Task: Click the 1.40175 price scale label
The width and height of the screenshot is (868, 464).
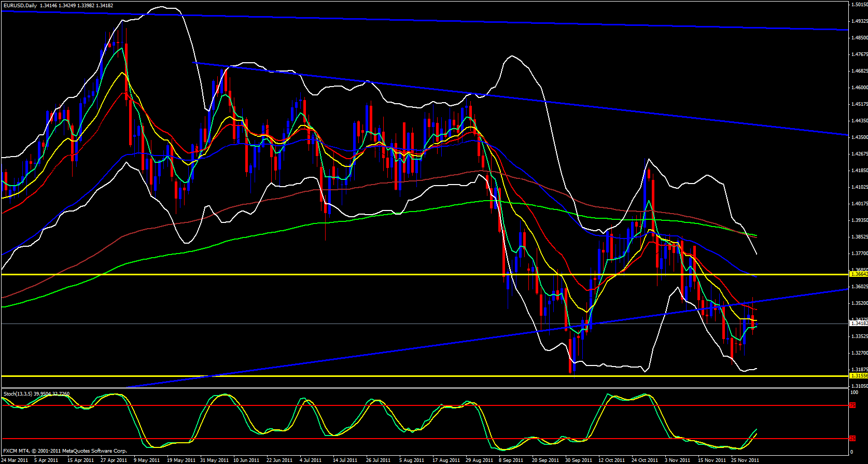Action: (x=859, y=204)
